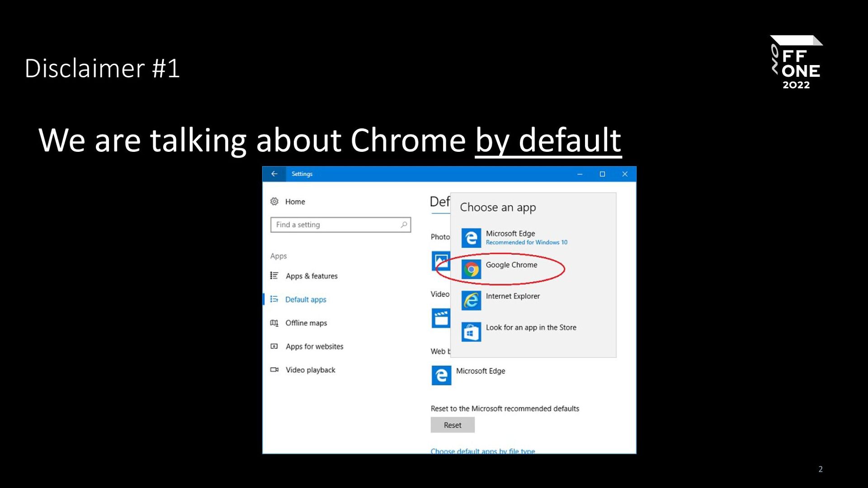Minimize the Settings window
The height and width of the screenshot is (488, 868).
[x=580, y=174]
